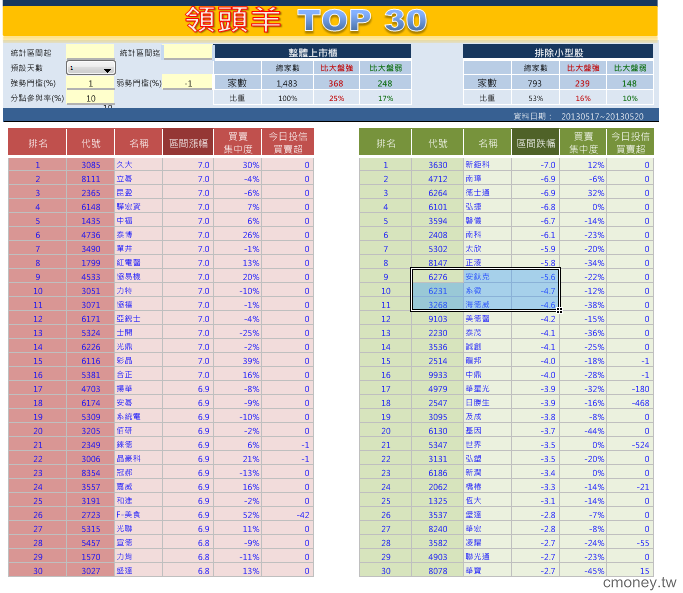Select the green value 248
Image resolution: width=683 pixels, height=593 pixels.
[385, 83]
